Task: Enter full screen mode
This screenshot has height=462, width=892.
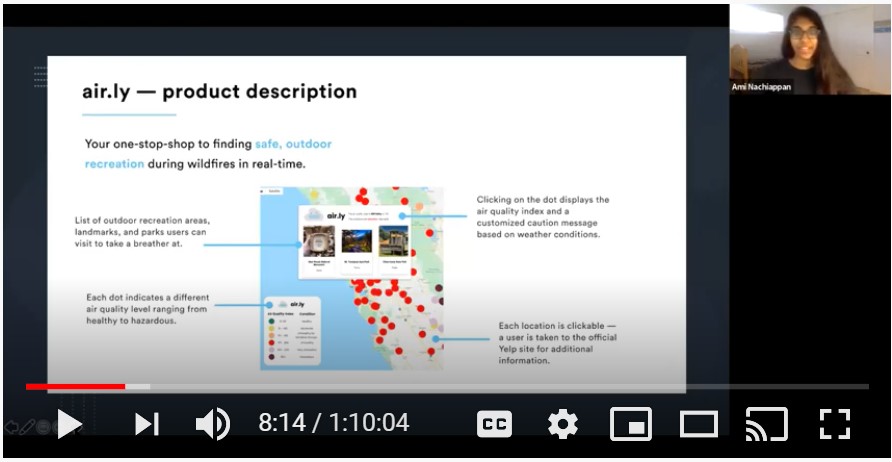Action: tap(835, 424)
